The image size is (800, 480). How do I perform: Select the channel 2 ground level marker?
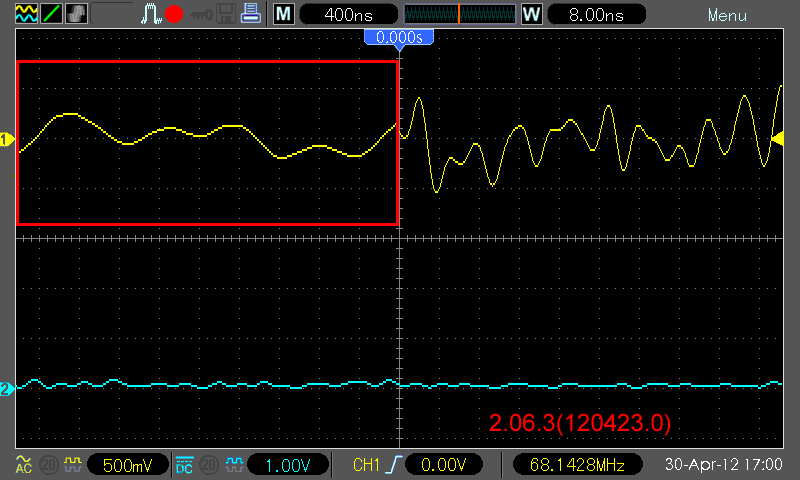tap(7, 389)
